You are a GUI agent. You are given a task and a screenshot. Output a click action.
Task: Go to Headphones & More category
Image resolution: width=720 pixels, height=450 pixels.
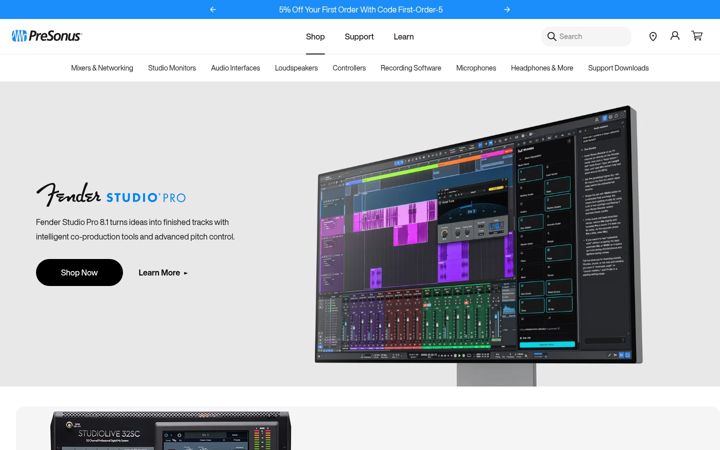542,68
